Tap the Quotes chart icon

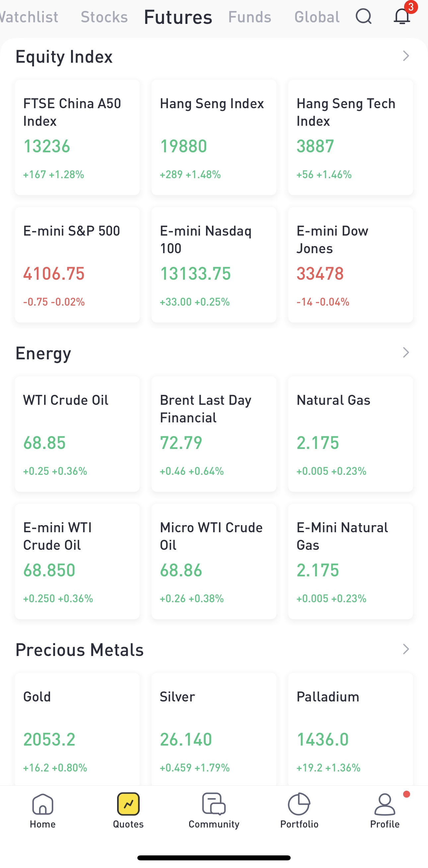[128, 804]
